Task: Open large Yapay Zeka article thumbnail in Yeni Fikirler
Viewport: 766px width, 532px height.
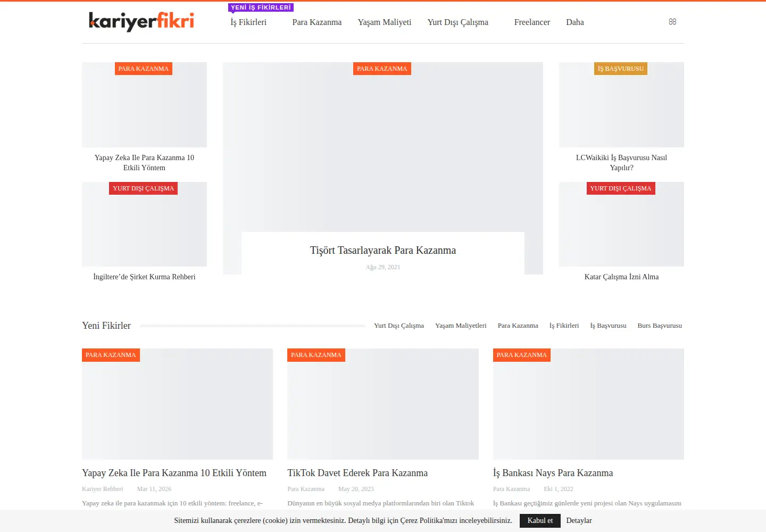Action: pos(177,404)
